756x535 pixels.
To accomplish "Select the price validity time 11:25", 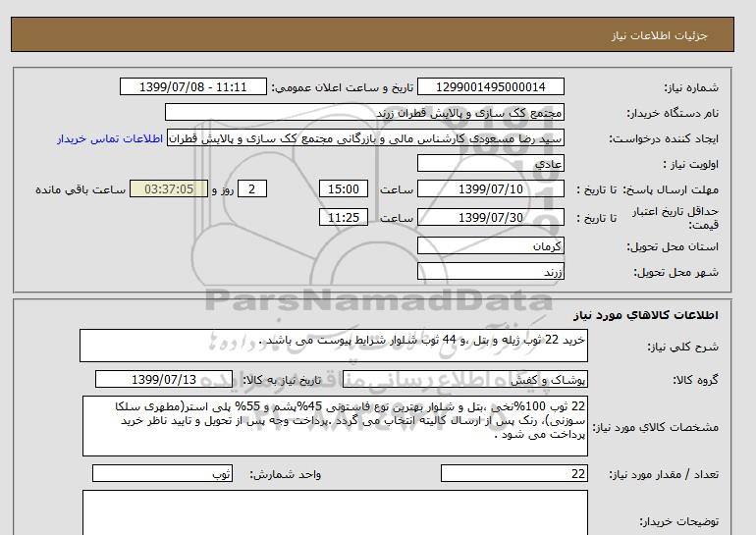I will tap(346, 216).
